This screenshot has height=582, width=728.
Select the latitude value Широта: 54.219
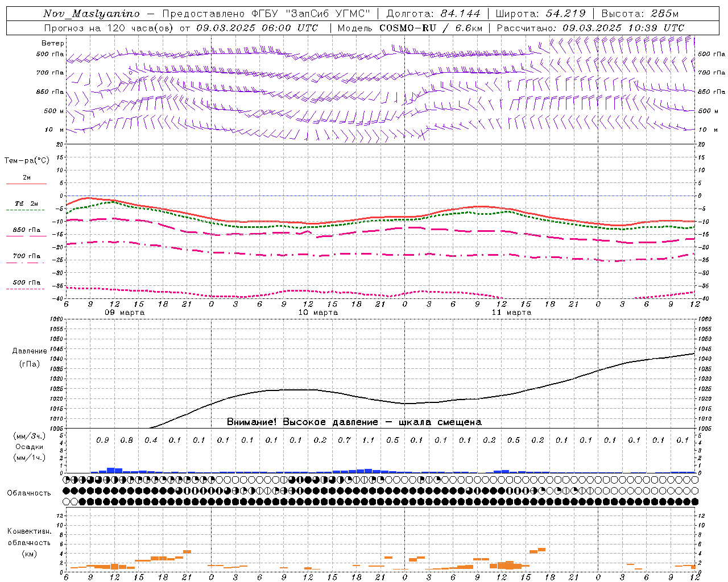tap(540, 14)
